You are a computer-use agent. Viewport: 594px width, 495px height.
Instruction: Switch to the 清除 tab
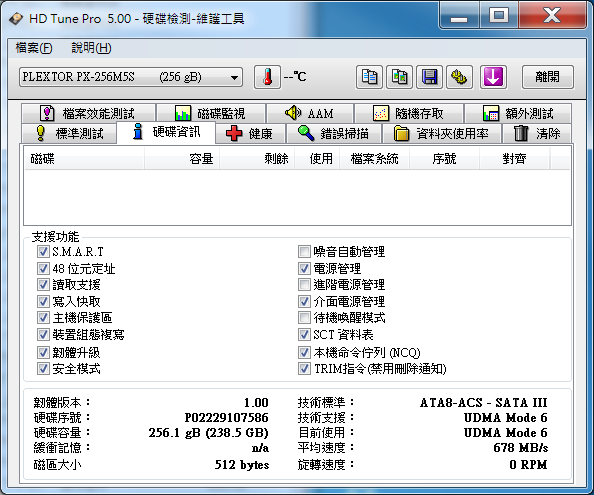[x=537, y=133]
